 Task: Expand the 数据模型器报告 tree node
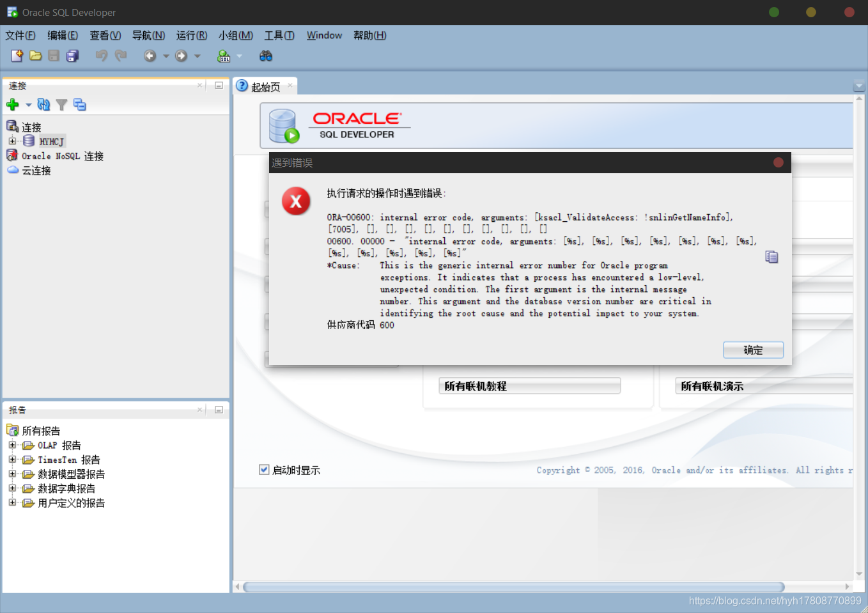pos(12,474)
